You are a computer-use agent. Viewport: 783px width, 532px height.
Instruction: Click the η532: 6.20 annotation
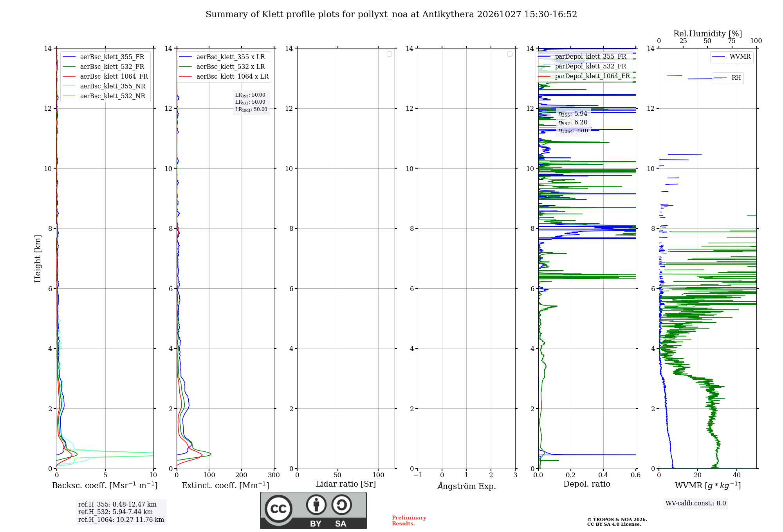click(573, 122)
